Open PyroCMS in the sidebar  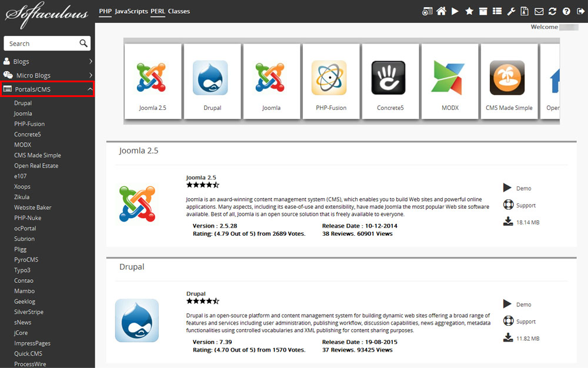point(26,260)
